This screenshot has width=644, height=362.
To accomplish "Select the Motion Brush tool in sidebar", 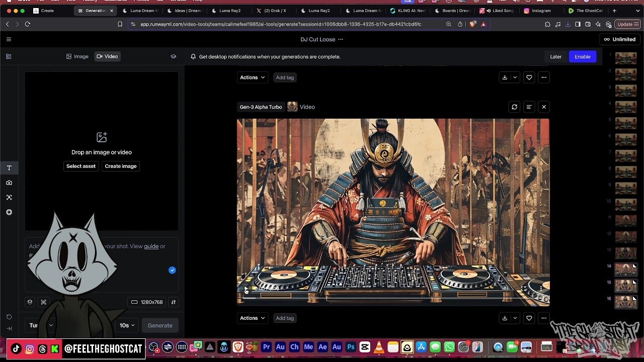I will [x=9, y=198].
